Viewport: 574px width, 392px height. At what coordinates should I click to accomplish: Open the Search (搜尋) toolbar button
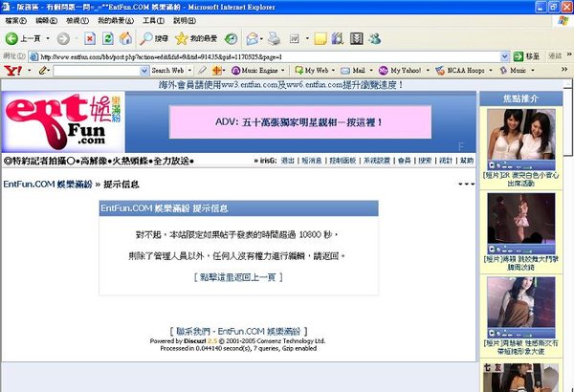coord(153,38)
